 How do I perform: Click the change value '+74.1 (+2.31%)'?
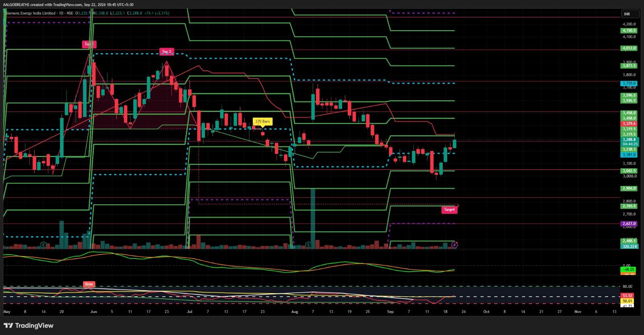pos(157,13)
